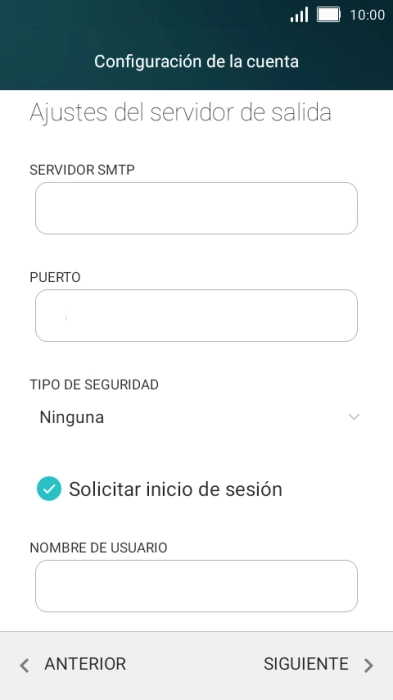Tap the PUERTO label

55,277
